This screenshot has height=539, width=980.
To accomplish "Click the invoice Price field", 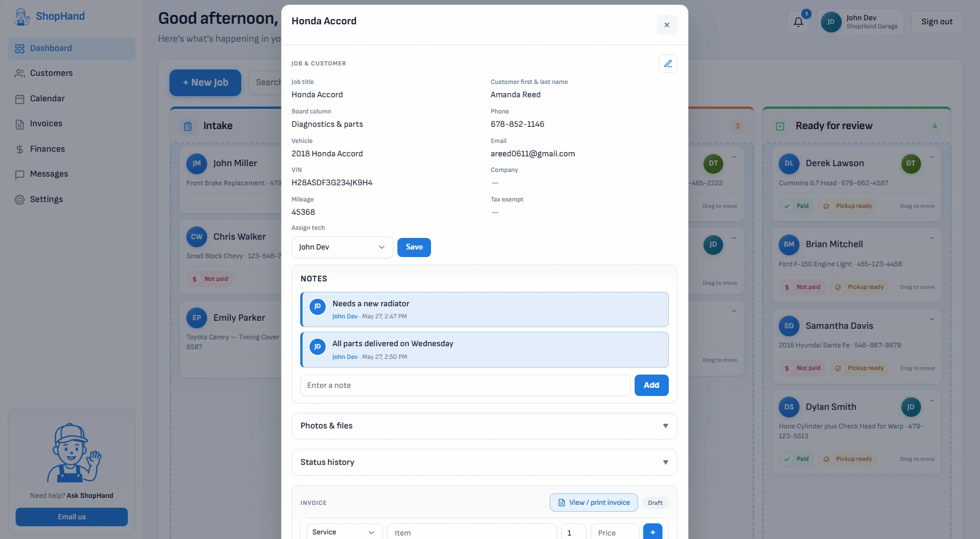I will click(x=615, y=533).
